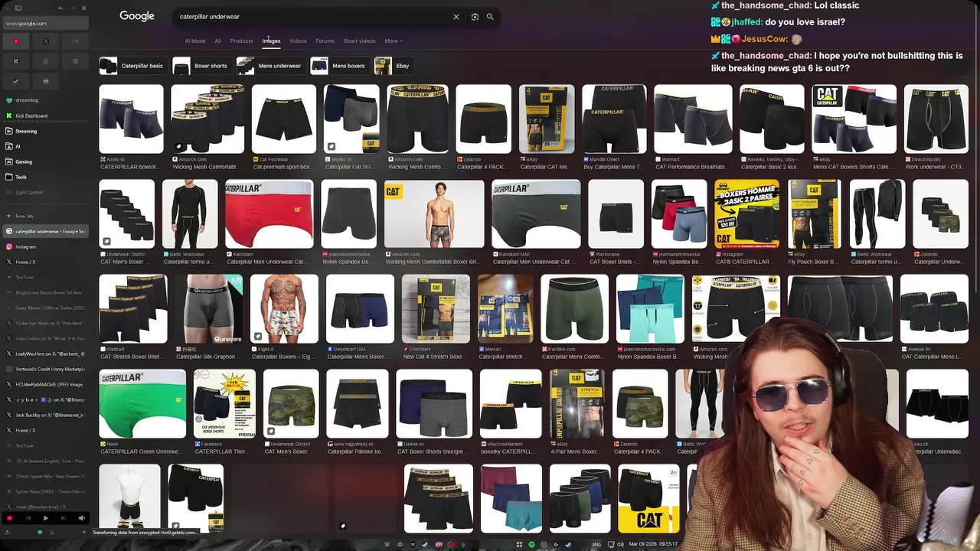Open the Kick Dashboard sidebar item
This screenshot has width=980, height=551.
(x=45, y=116)
